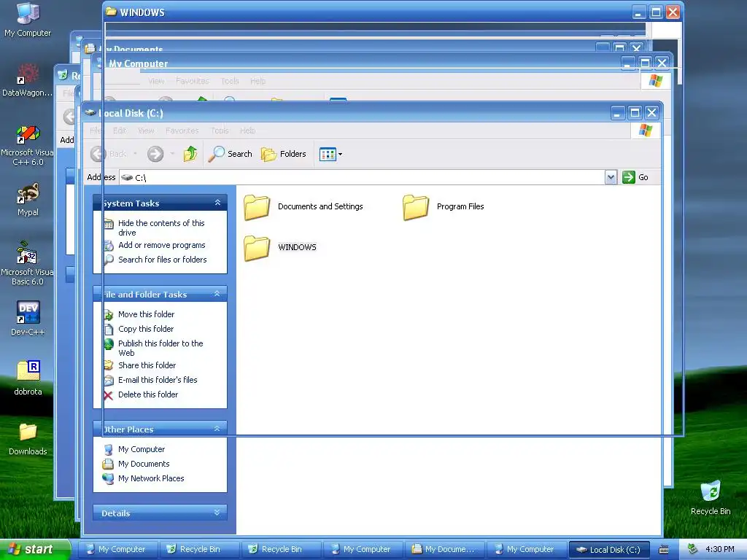Screen dimensions: 747x560
Task: Click Hide the contents of this drive
Action: pos(161,227)
